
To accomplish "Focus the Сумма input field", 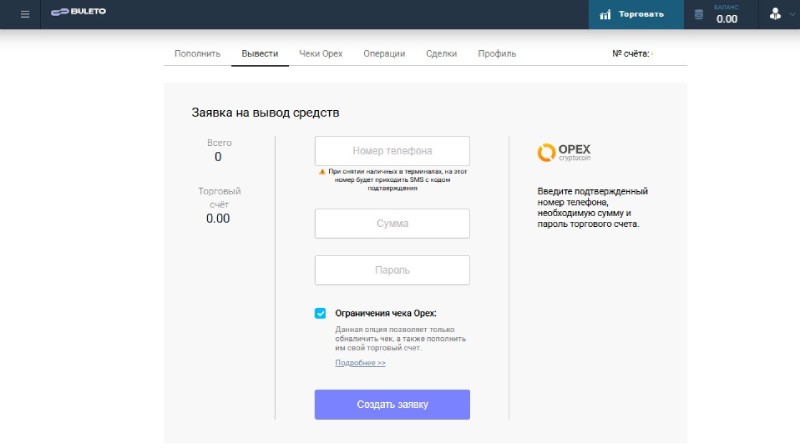I will click(x=392, y=223).
